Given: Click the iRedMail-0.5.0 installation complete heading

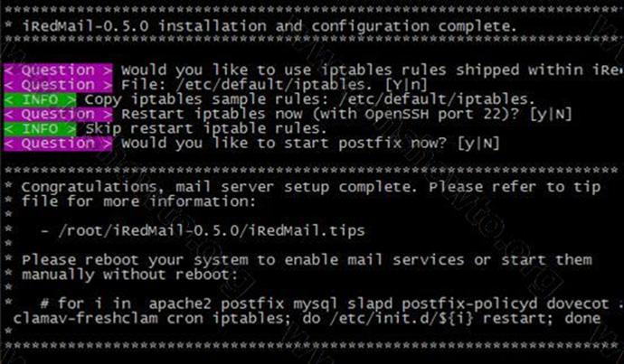Looking at the screenshot, I should point(269,26).
